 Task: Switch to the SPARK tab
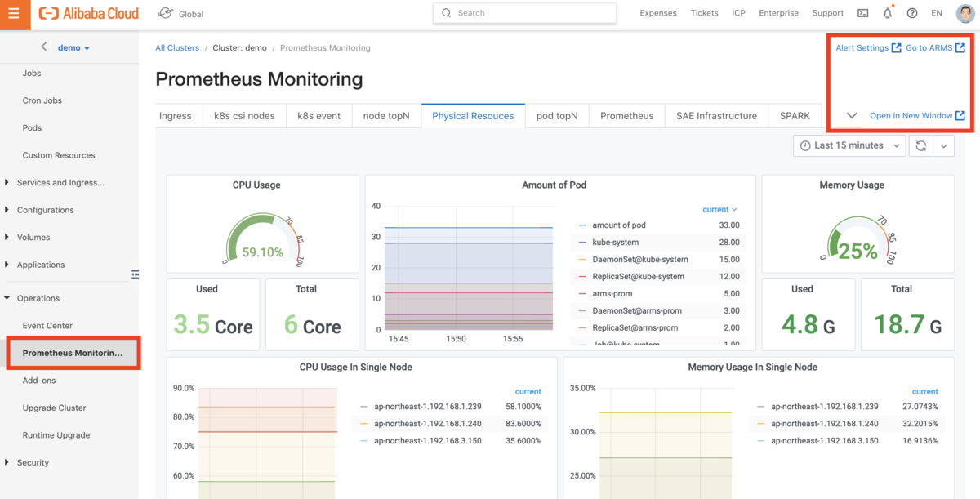[x=795, y=115]
